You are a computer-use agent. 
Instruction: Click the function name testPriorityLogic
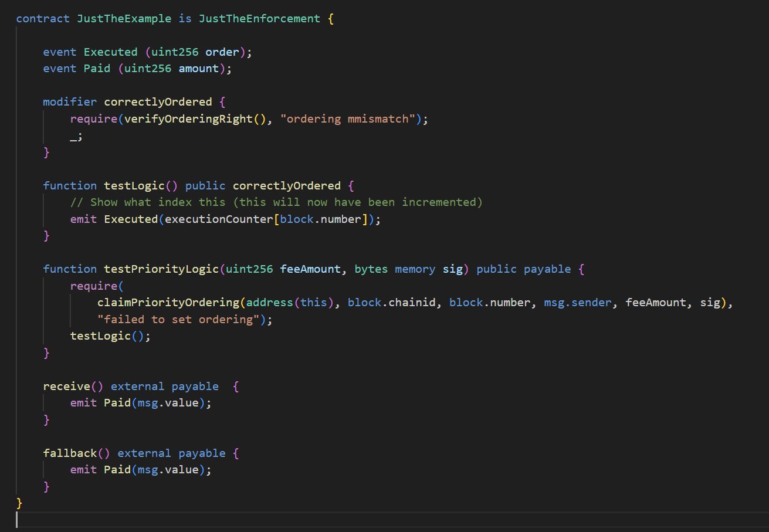tap(161, 269)
